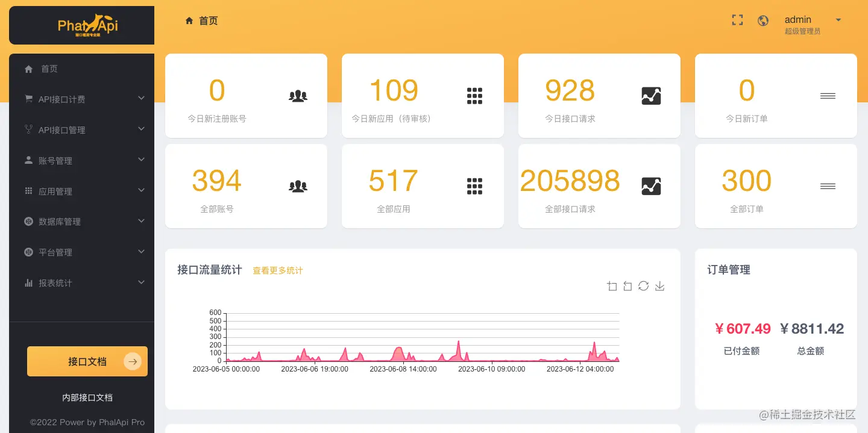Click the ¥8811.42 total amount
The height and width of the screenshot is (433, 868).
[x=811, y=329]
